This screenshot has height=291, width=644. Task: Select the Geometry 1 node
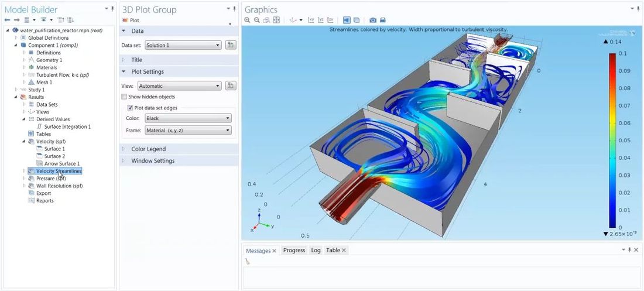point(49,60)
